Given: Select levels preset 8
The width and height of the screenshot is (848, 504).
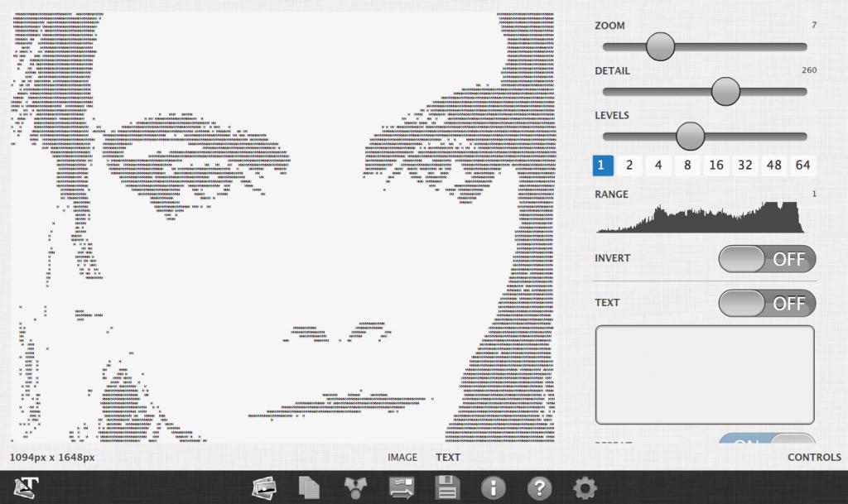Looking at the screenshot, I should click(x=687, y=166).
